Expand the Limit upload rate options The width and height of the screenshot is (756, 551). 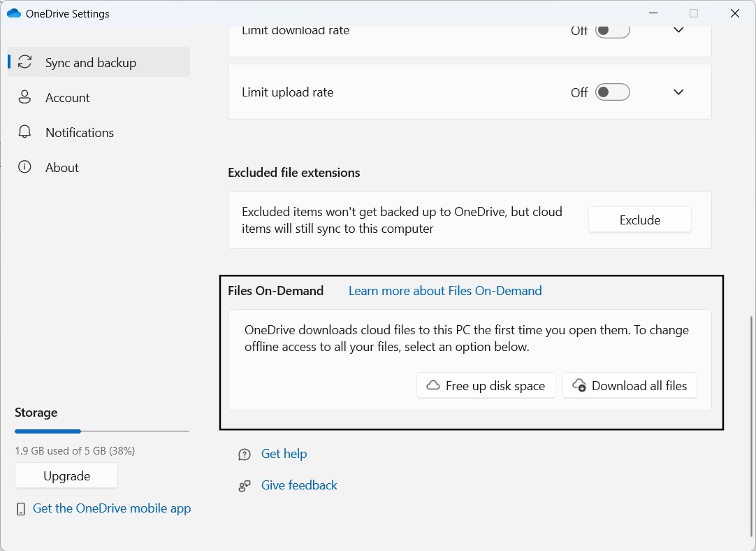pyautogui.click(x=678, y=92)
